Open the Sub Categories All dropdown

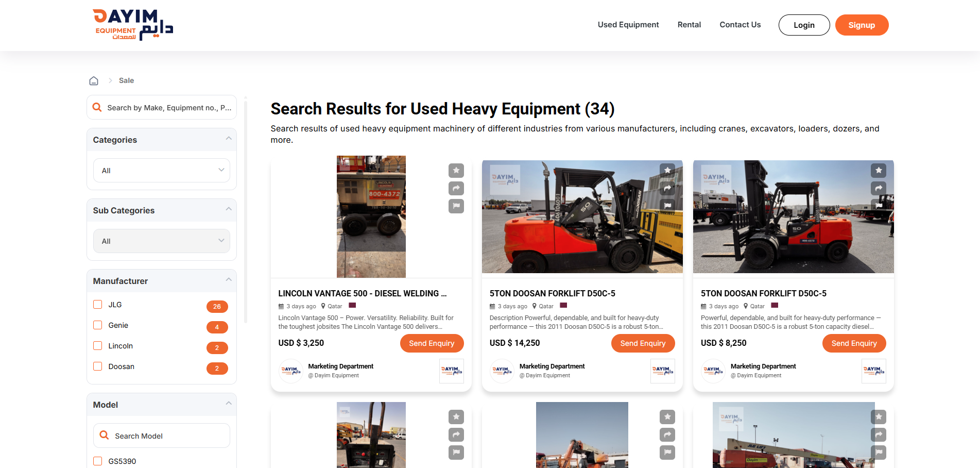162,241
